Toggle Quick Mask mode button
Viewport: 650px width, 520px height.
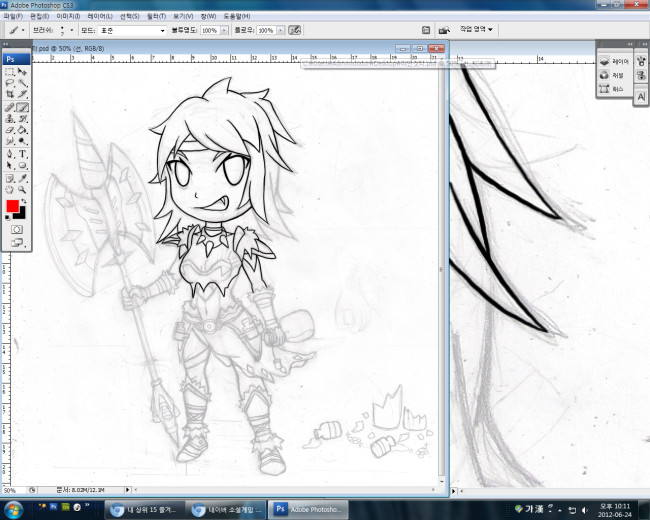(16, 229)
